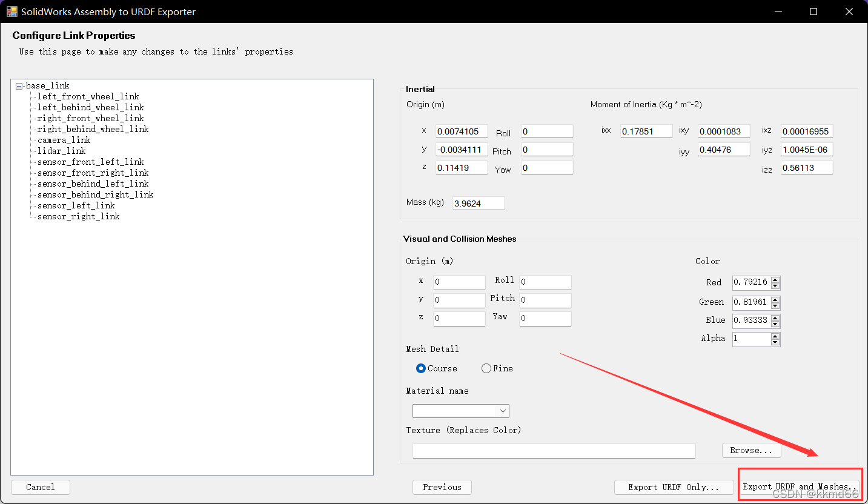The image size is (868, 504).
Task: Decrease the Red color value
Action: (x=775, y=286)
